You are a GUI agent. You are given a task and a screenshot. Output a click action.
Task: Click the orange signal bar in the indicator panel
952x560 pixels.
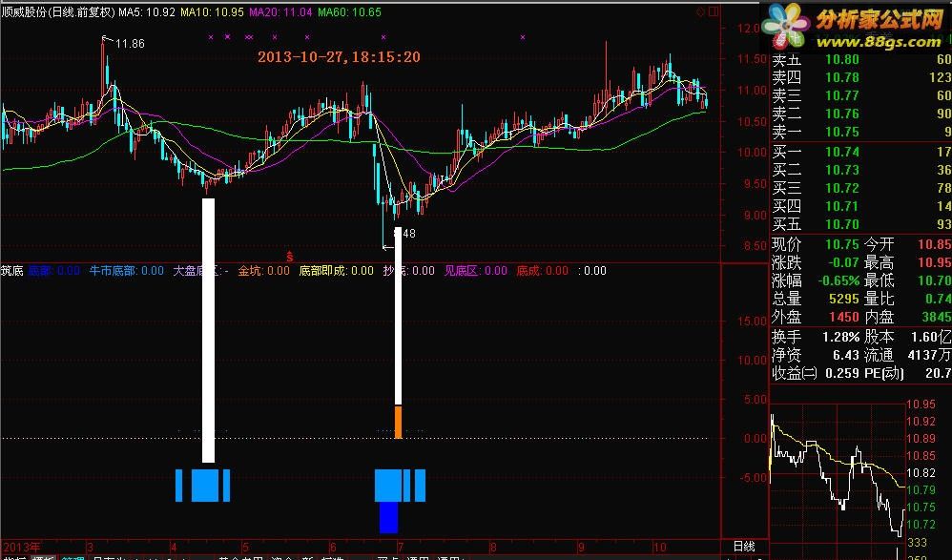[x=399, y=422]
